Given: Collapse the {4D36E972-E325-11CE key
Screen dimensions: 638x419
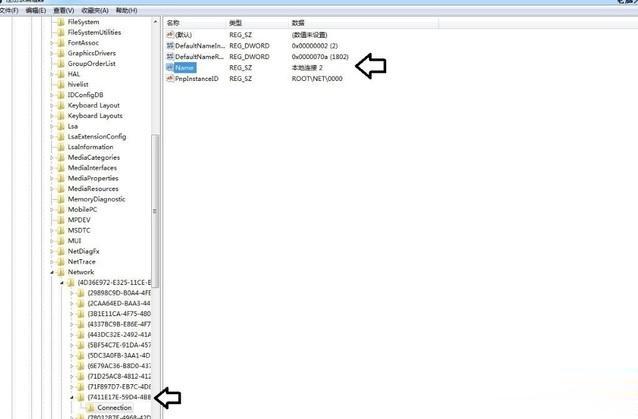Looking at the screenshot, I should (62, 283).
